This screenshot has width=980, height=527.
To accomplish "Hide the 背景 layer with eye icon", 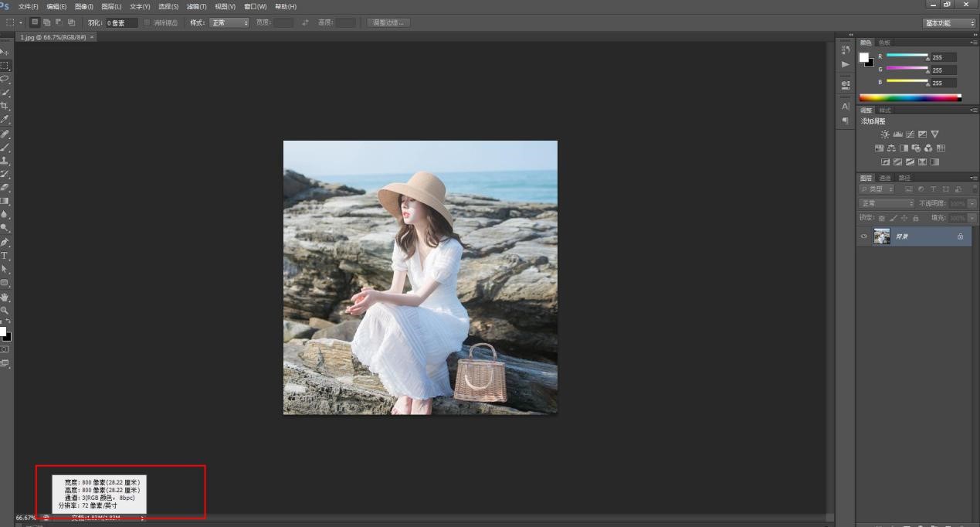I will click(864, 236).
